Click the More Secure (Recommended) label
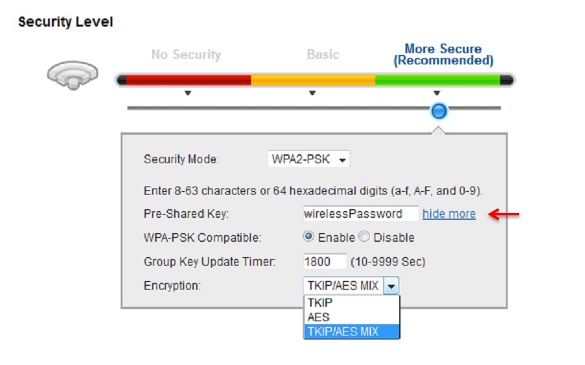Viewport: 585px width, 365px height. click(443, 54)
